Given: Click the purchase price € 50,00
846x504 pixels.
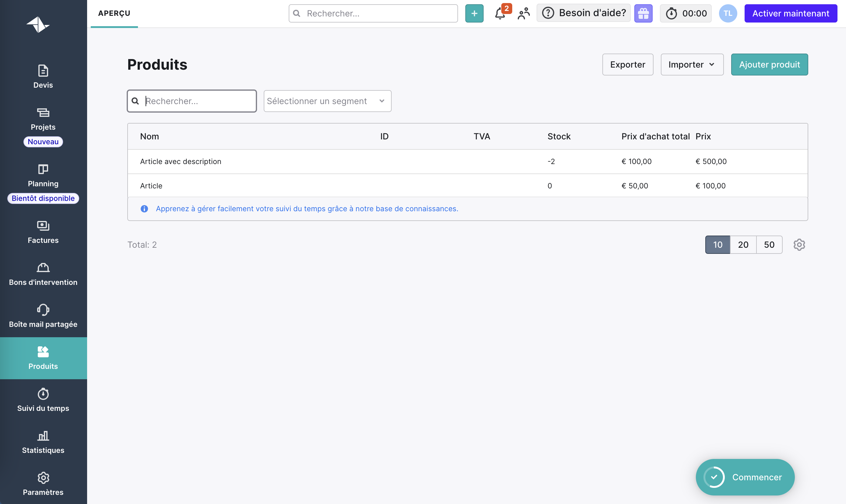Looking at the screenshot, I should pos(635,186).
